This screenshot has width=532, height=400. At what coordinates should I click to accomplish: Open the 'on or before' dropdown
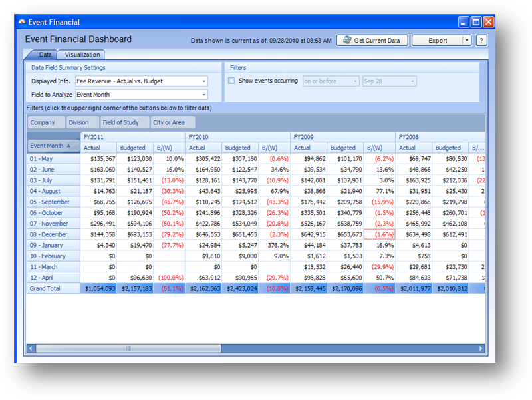click(331, 81)
